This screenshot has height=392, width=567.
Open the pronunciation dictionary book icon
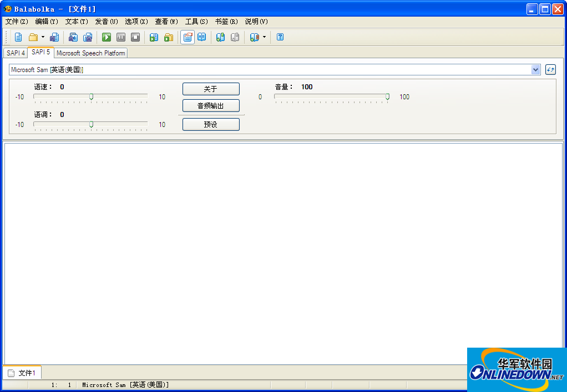(202, 37)
